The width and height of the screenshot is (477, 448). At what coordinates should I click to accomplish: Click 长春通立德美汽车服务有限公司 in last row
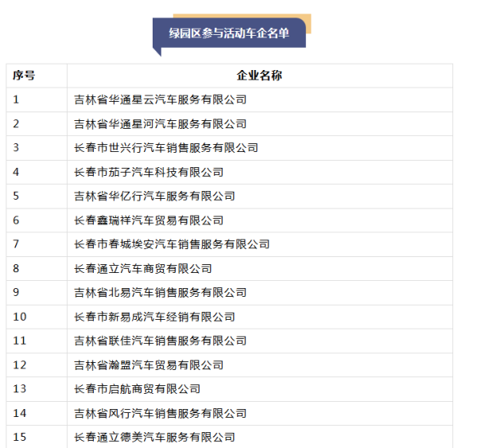(154, 437)
